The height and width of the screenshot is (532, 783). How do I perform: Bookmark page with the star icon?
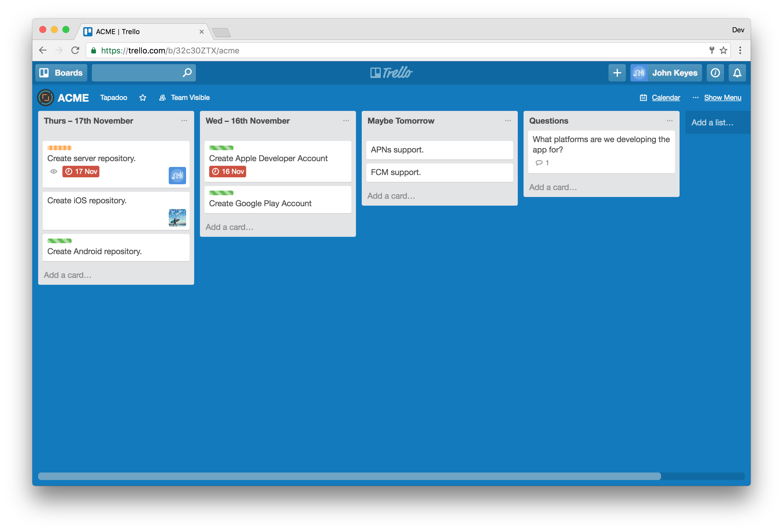pyautogui.click(x=723, y=51)
